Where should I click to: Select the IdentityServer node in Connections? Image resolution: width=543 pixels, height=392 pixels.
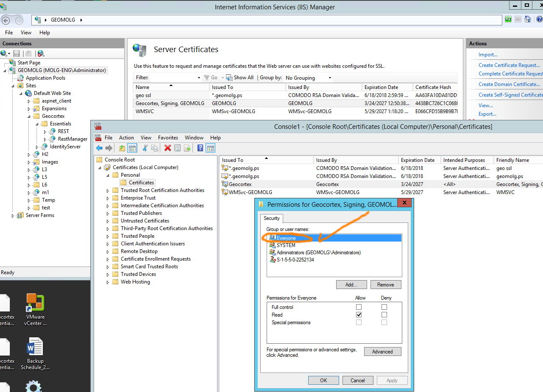(x=65, y=147)
